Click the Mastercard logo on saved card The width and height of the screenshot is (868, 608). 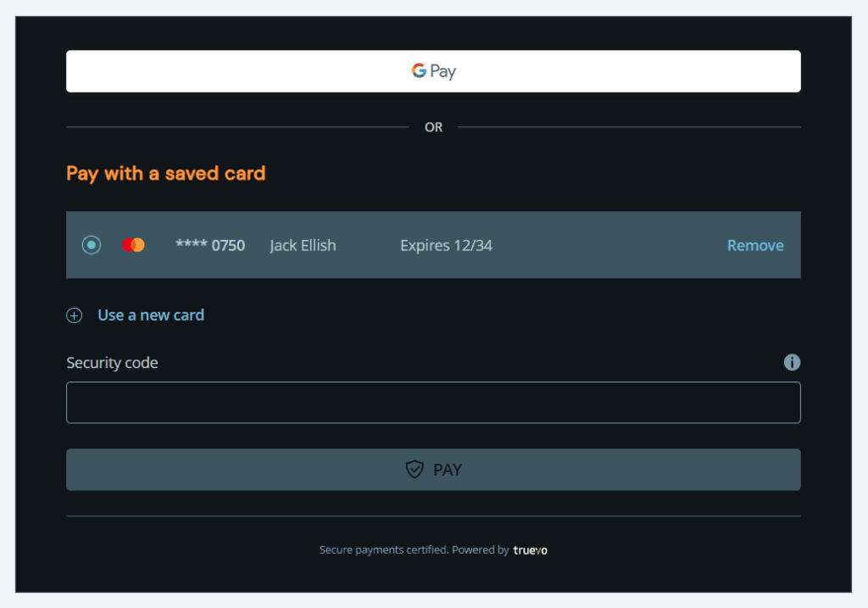133,245
